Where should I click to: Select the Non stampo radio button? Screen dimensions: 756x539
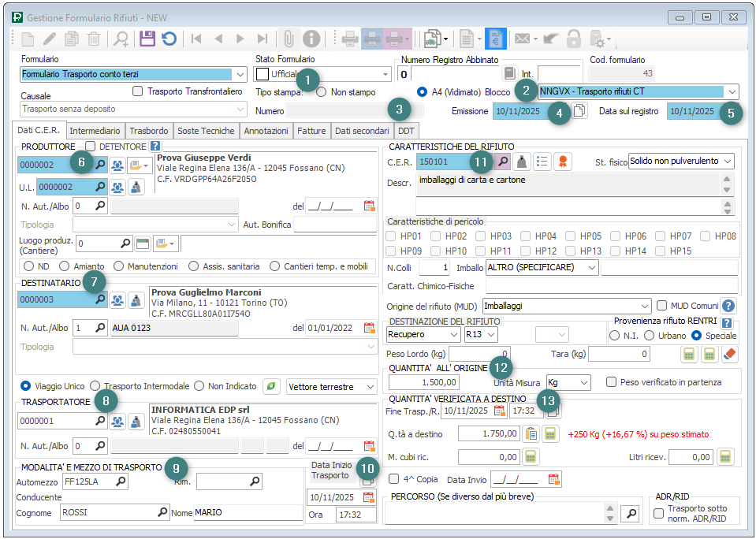coord(321,92)
